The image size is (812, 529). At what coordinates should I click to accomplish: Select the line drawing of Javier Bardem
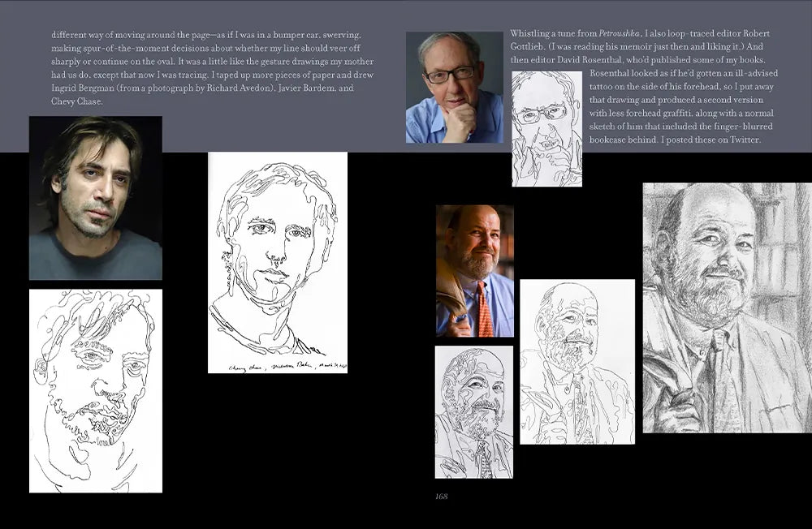95,390
